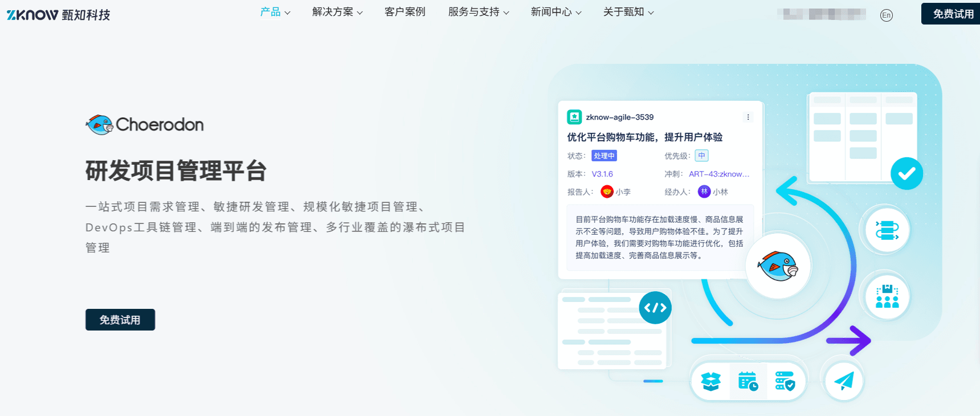This screenshot has height=416, width=980.
Task: Click the fish mascot in center circle
Action: coord(778,266)
